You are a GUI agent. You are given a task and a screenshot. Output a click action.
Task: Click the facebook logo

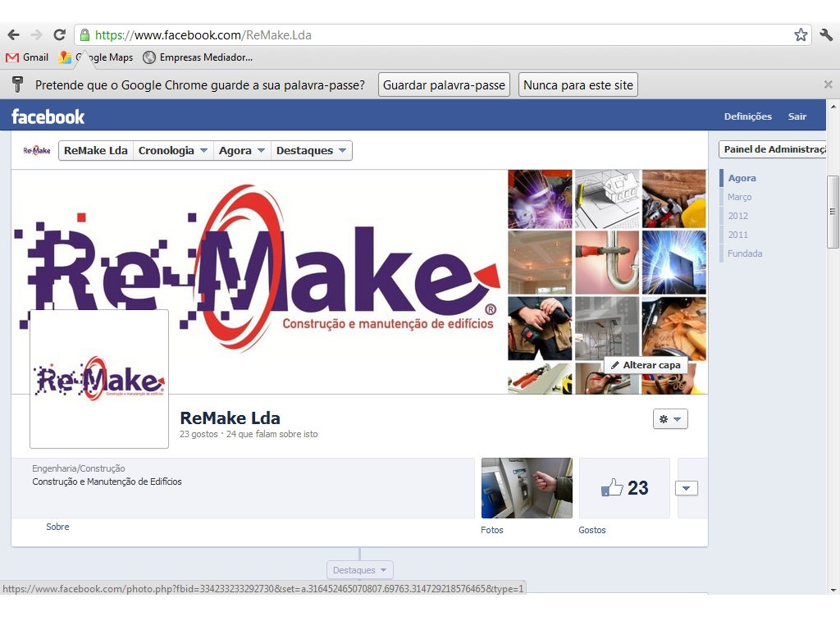click(x=48, y=116)
